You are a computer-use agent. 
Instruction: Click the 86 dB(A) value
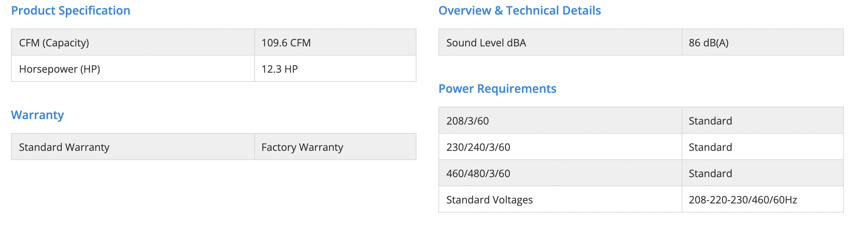tap(708, 43)
